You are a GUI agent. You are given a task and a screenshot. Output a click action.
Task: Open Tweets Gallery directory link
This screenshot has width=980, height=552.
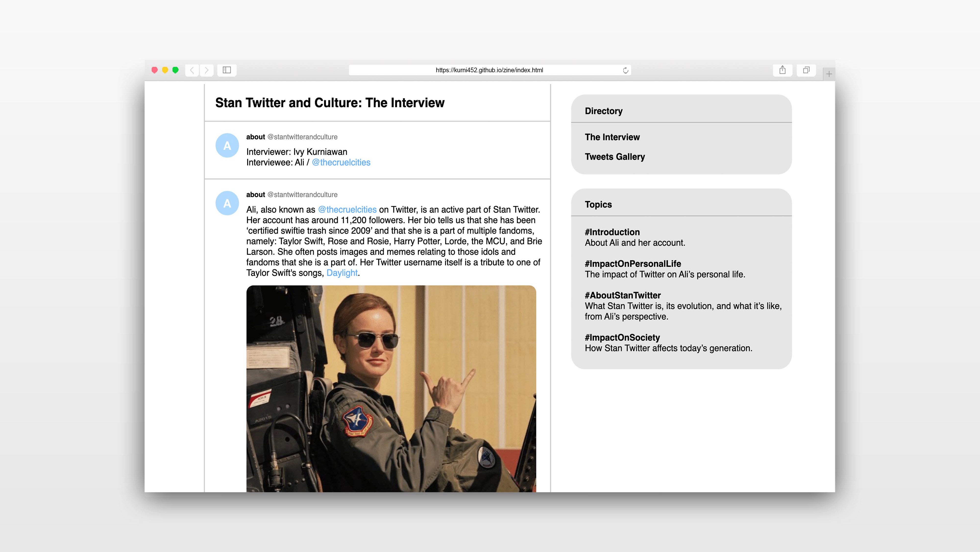614,157
